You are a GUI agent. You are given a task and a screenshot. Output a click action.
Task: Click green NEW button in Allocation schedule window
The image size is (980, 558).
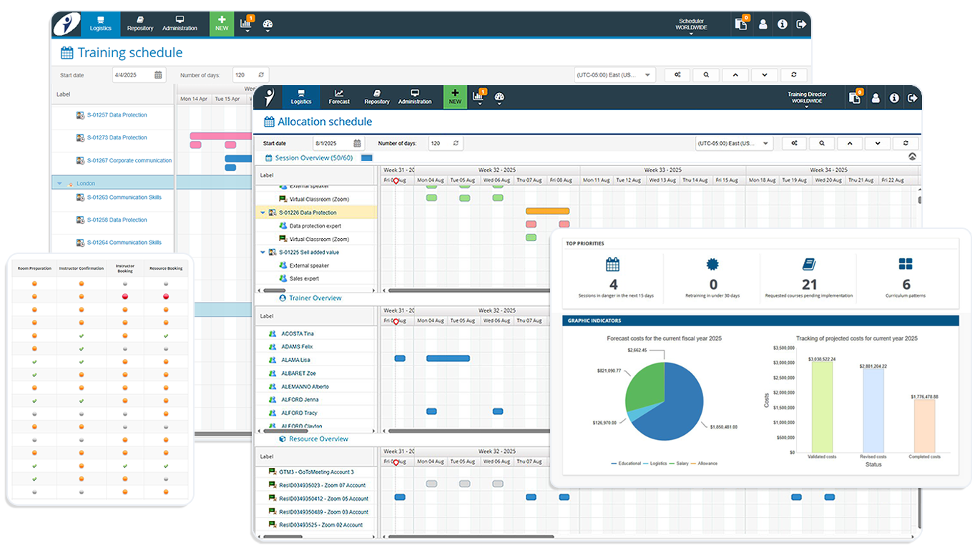click(x=455, y=97)
